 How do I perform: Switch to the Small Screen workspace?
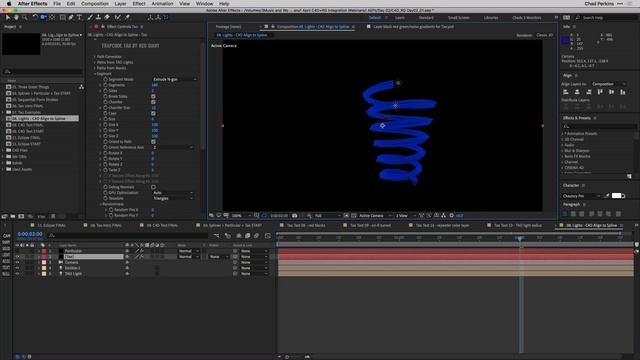pos(458,18)
